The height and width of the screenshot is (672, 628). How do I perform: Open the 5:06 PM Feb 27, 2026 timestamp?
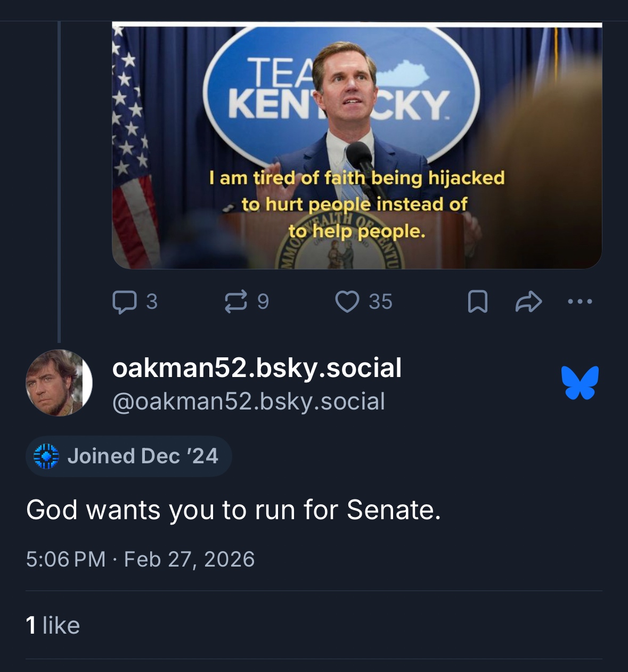click(x=140, y=559)
